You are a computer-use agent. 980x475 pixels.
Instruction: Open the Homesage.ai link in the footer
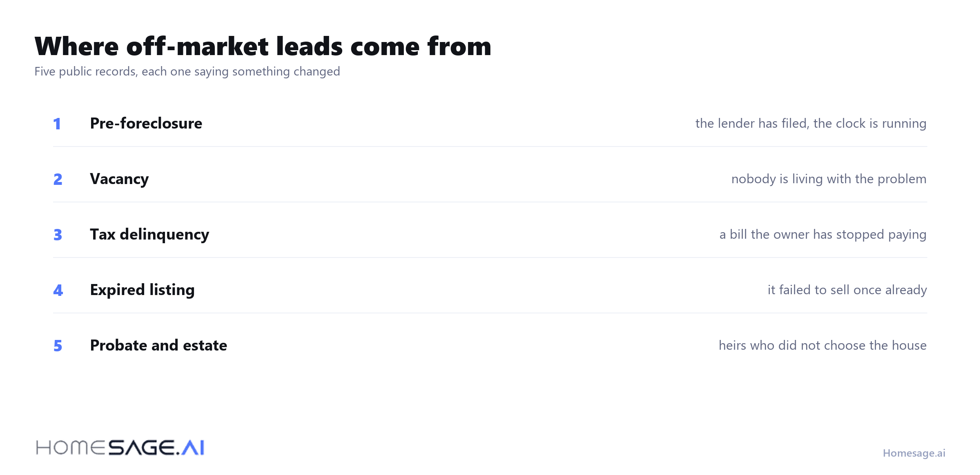tap(914, 453)
